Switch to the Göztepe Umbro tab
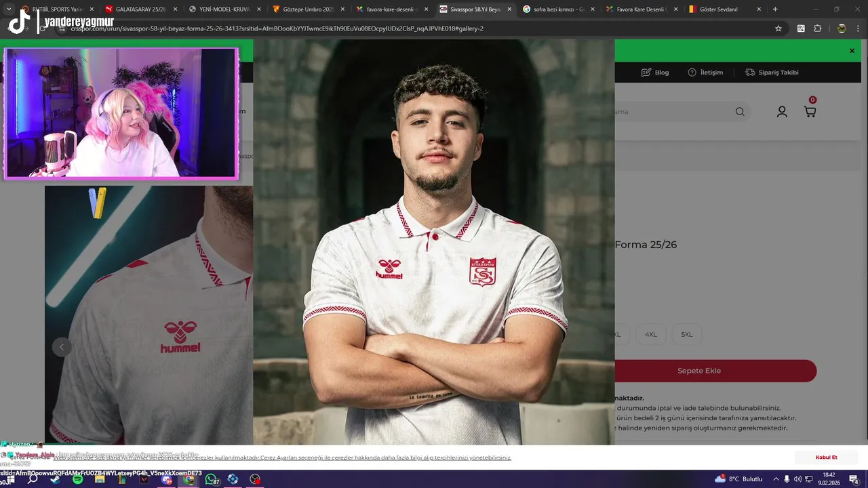 pos(308,9)
